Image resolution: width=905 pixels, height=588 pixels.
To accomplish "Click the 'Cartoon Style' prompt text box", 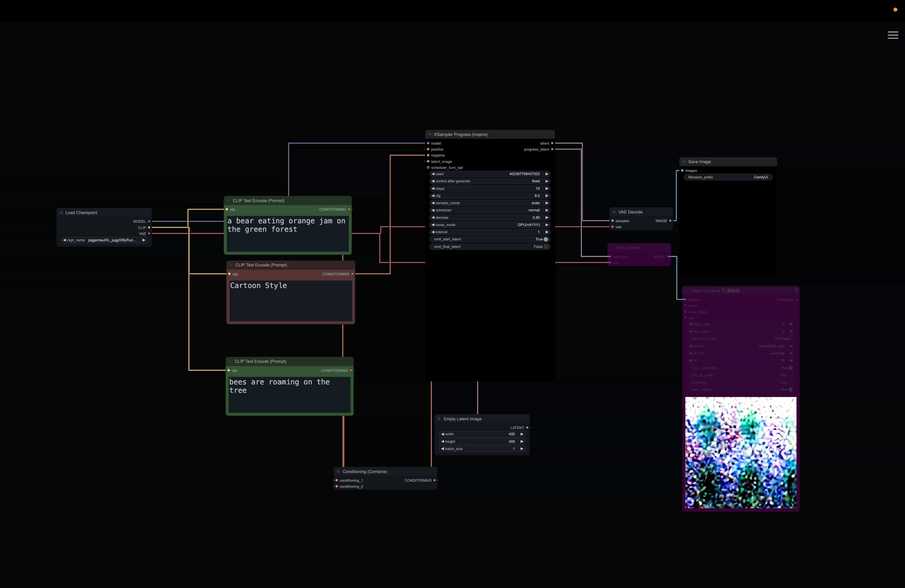I will 291,301.
